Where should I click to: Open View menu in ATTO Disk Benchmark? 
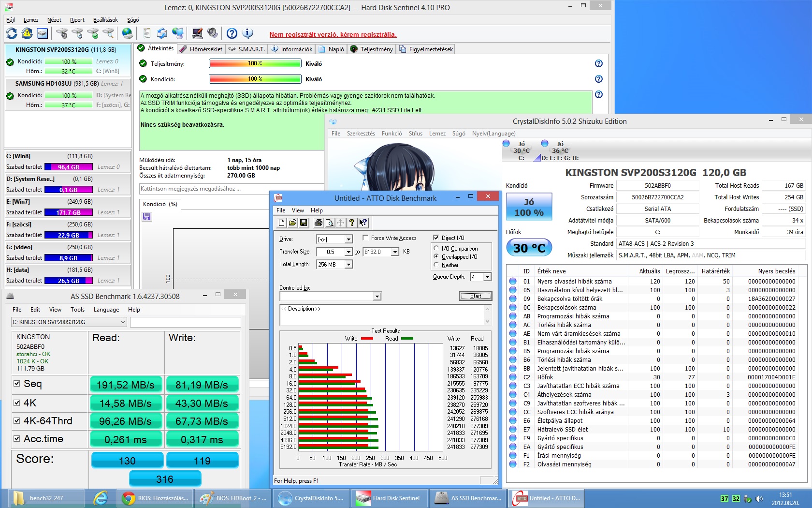click(298, 210)
